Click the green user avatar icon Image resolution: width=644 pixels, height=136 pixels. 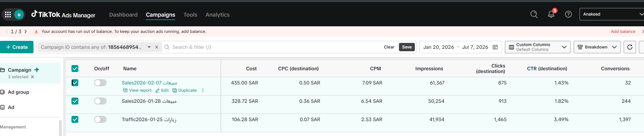pos(19,15)
